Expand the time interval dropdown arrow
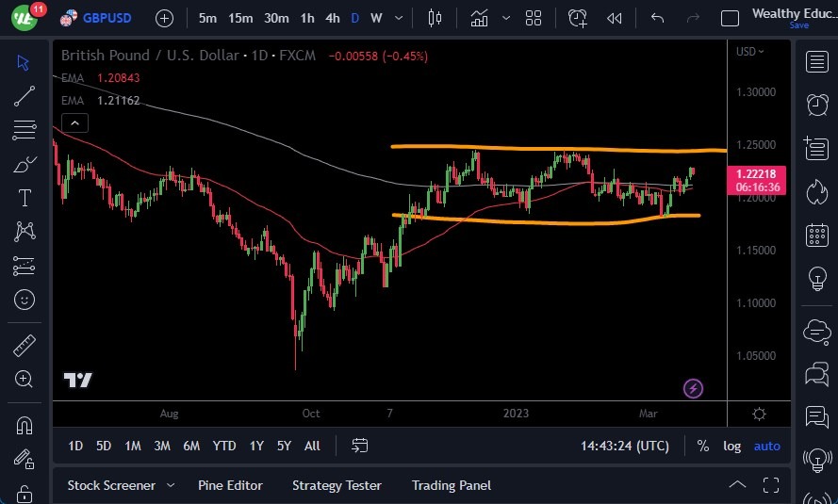This screenshot has height=504, width=838. pos(400,18)
